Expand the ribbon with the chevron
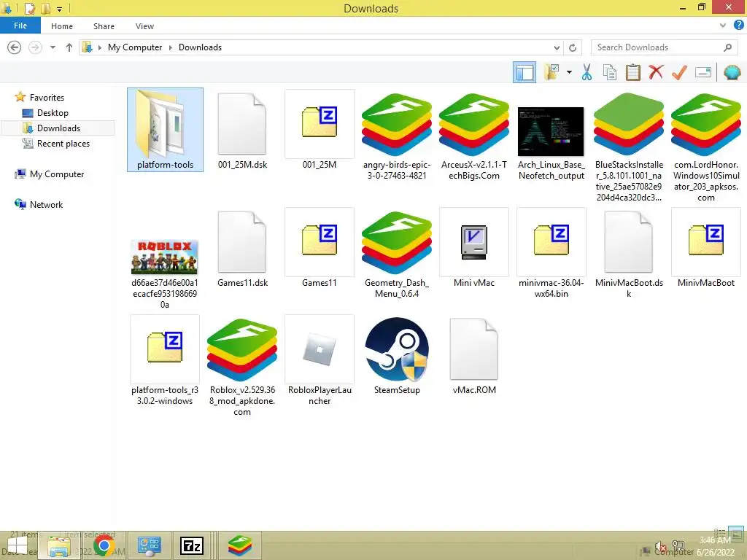This screenshot has height=560, width=747. tap(723, 26)
